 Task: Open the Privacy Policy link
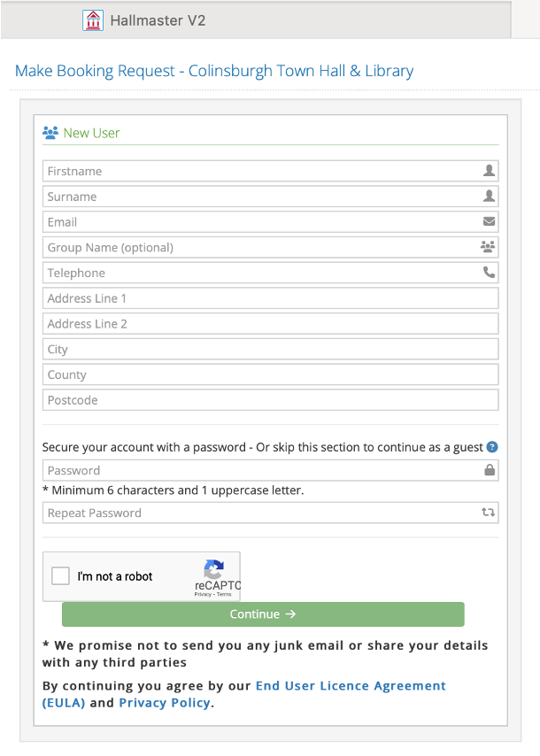point(165,703)
